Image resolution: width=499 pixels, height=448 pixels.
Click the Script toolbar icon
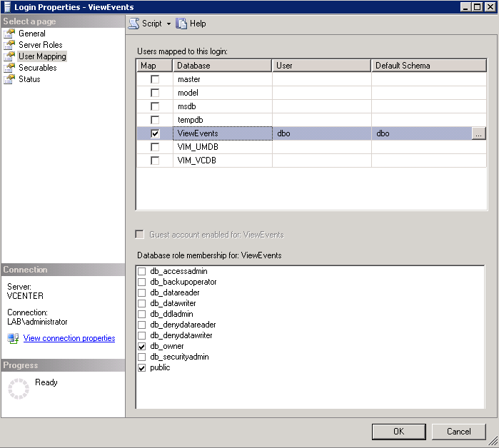[x=134, y=24]
